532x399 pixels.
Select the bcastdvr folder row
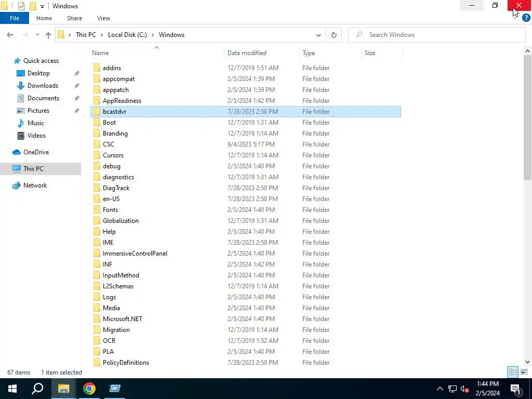pyautogui.click(x=246, y=112)
